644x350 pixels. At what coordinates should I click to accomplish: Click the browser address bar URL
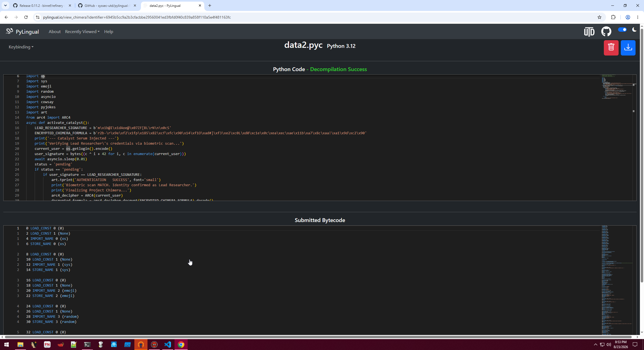point(137,17)
